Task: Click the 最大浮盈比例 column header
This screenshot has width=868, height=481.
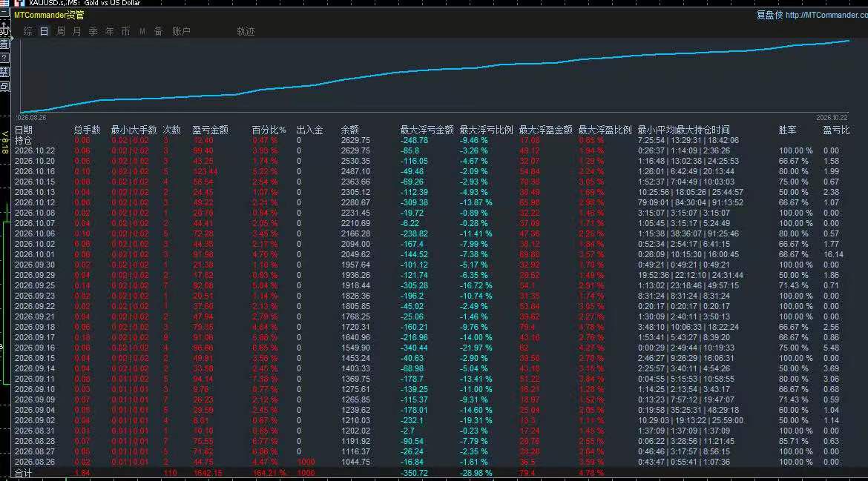Action: [605, 130]
